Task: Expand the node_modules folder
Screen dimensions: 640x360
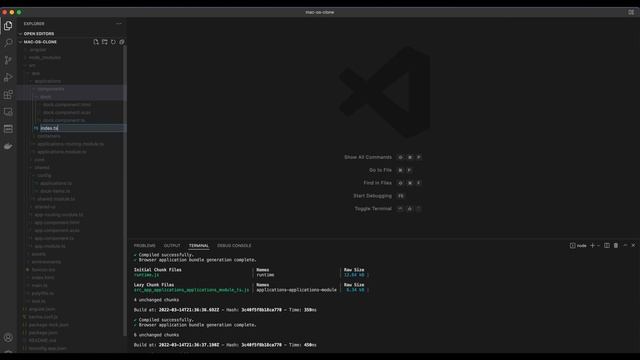Action: tap(45, 58)
